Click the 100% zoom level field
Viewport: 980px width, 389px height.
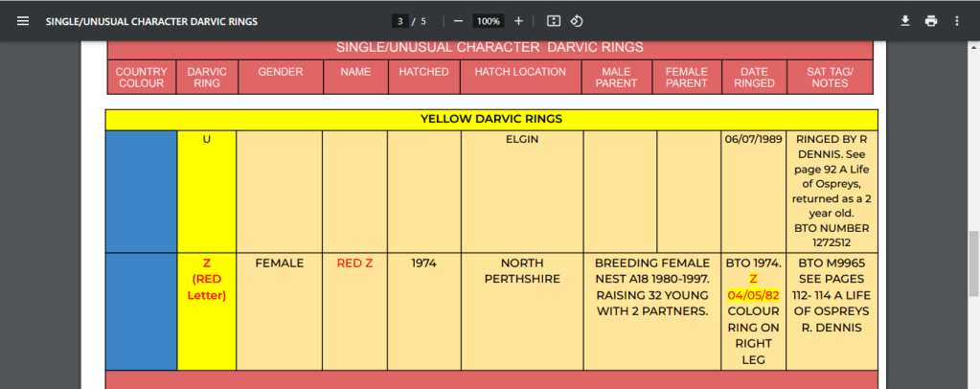(x=489, y=21)
